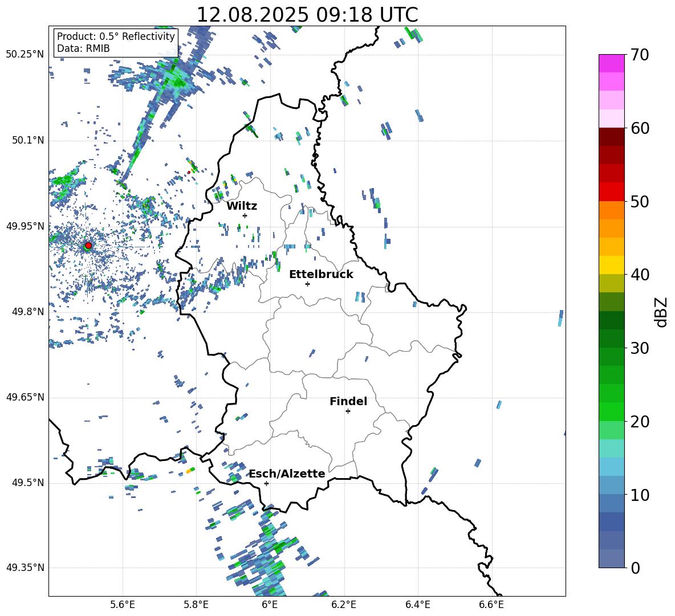Click the 12.08.2025 09:18 UTC title
This screenshot has height=616, width=675.
(307, 15)
